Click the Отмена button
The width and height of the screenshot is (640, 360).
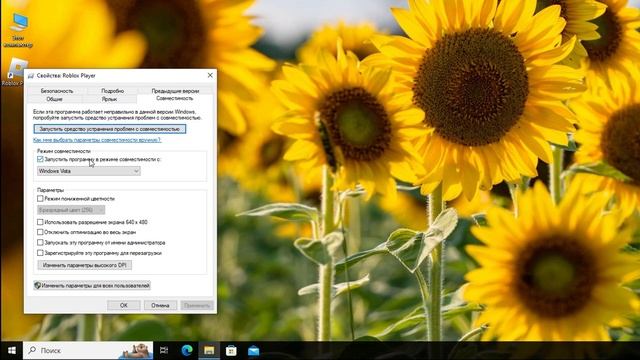pos(160,305)
